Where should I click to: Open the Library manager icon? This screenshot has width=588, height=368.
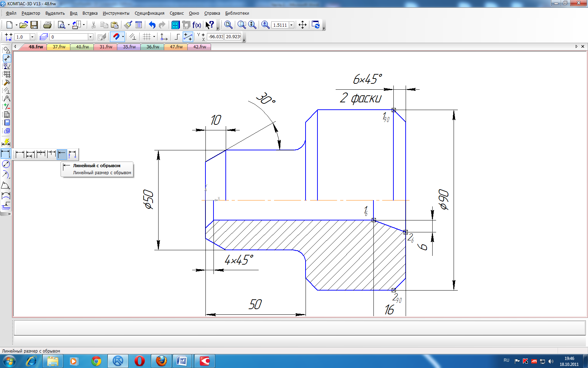(175, 25)
